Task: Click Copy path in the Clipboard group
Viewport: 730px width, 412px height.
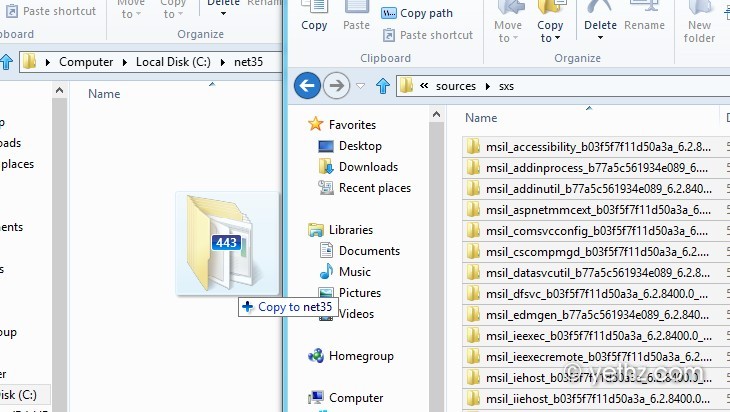Action: coord(417,13)
